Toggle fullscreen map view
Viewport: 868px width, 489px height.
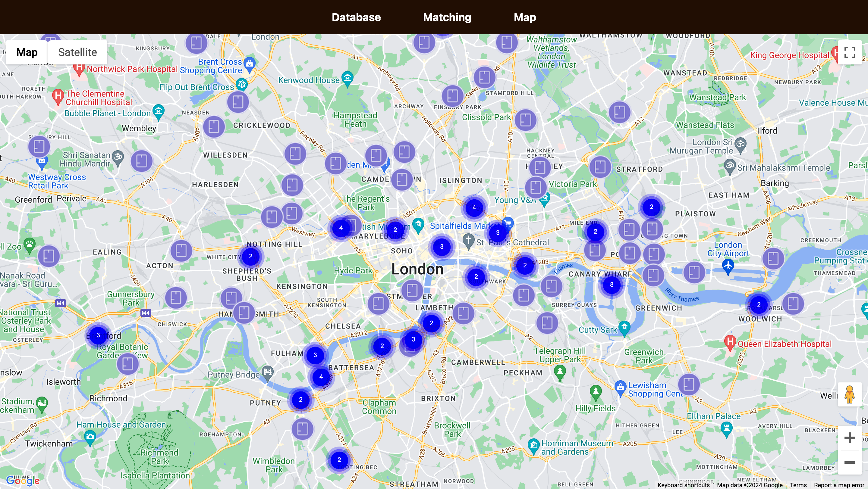click(850, 52)
